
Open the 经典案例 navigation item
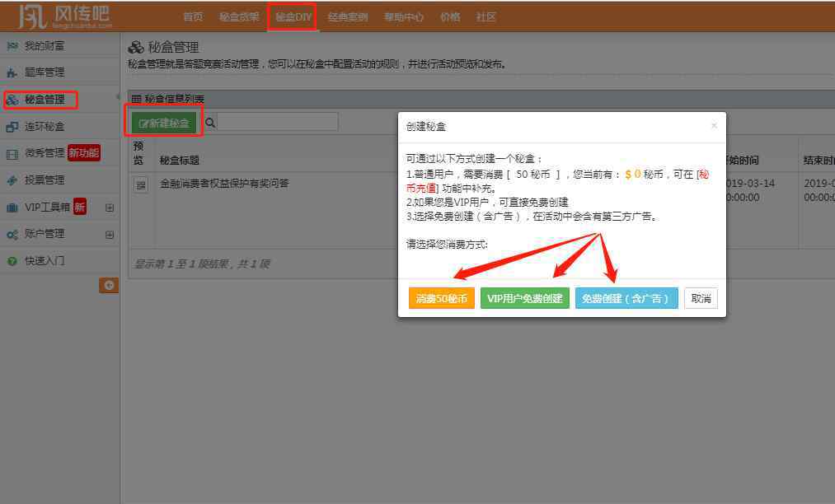348,17
